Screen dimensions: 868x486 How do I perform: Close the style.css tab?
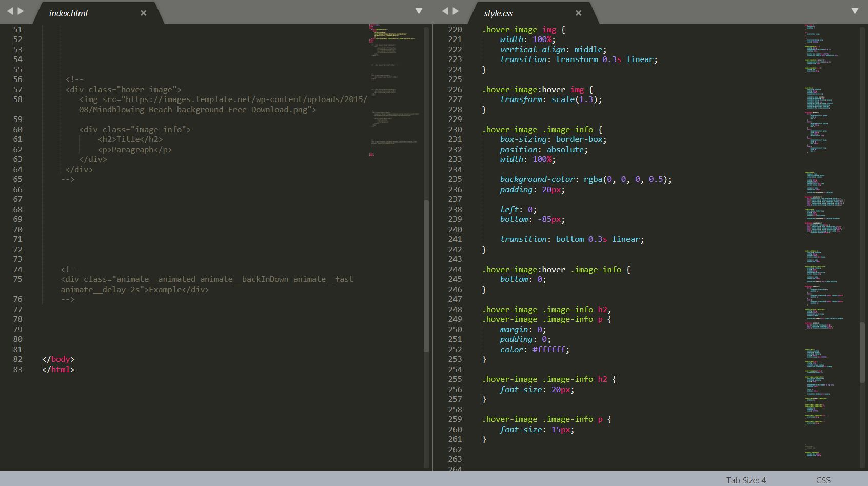coord(579,13)
